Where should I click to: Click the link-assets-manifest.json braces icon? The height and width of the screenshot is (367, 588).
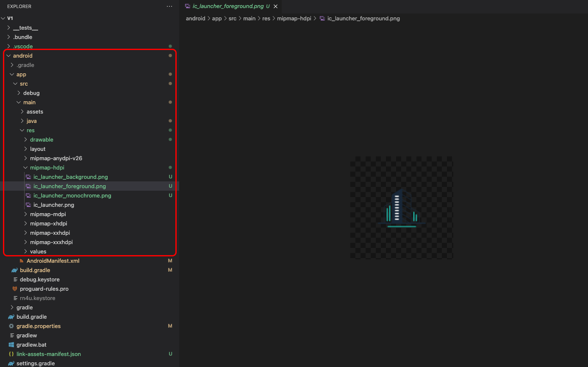11,354
